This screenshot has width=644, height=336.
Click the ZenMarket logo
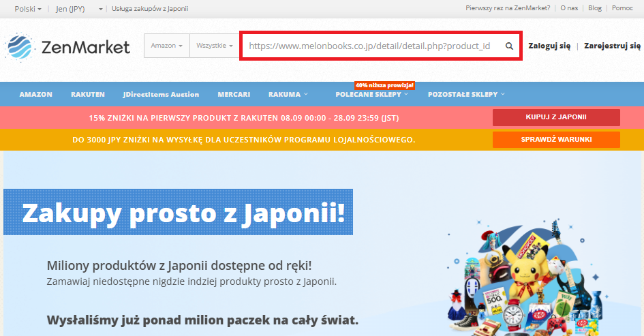click(x=67, y=47)
